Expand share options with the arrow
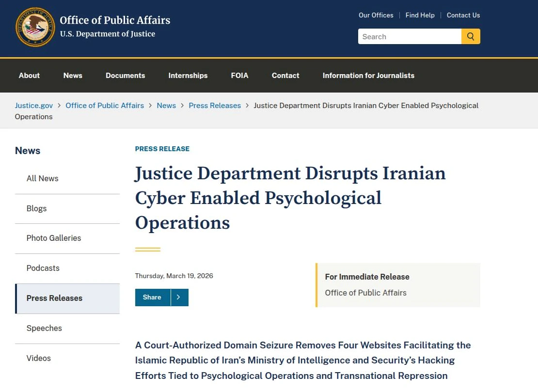The height and width of the screenshot is (392, 538). (x=179, y=298)
